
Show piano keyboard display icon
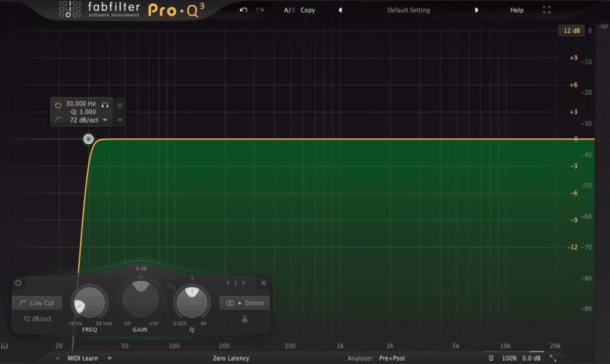tap(5, 346)
